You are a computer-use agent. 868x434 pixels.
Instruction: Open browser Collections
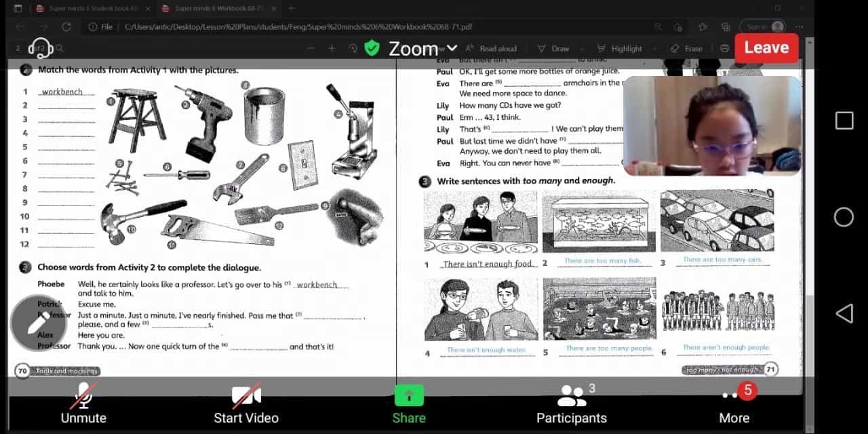tap(726, 26)
